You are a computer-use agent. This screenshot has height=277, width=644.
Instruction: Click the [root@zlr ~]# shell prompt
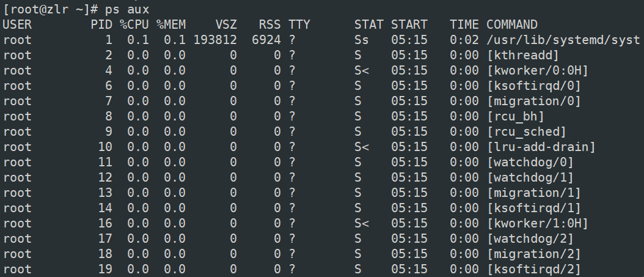coord(50,9)
